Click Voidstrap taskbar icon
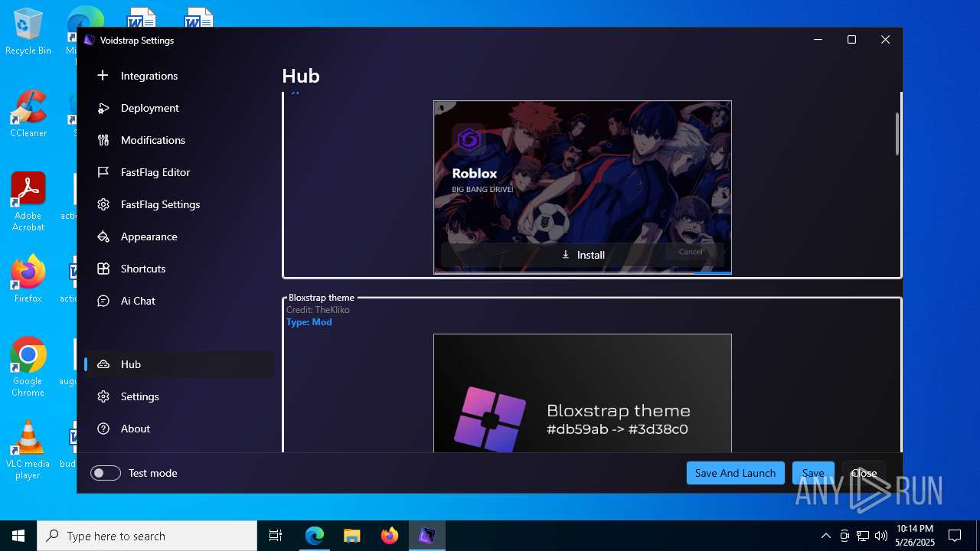Image resolution: width=980 pixels, height=551 pixels. point(426,536)
